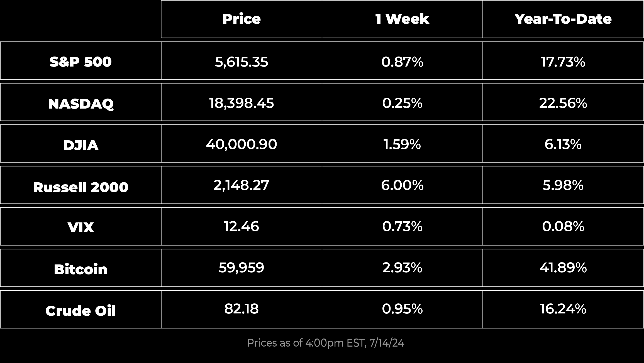Image resolution: width=644 pixels, height=363 pixels.
Task: Select the 1 Week column header
Action: click(402, 19)
